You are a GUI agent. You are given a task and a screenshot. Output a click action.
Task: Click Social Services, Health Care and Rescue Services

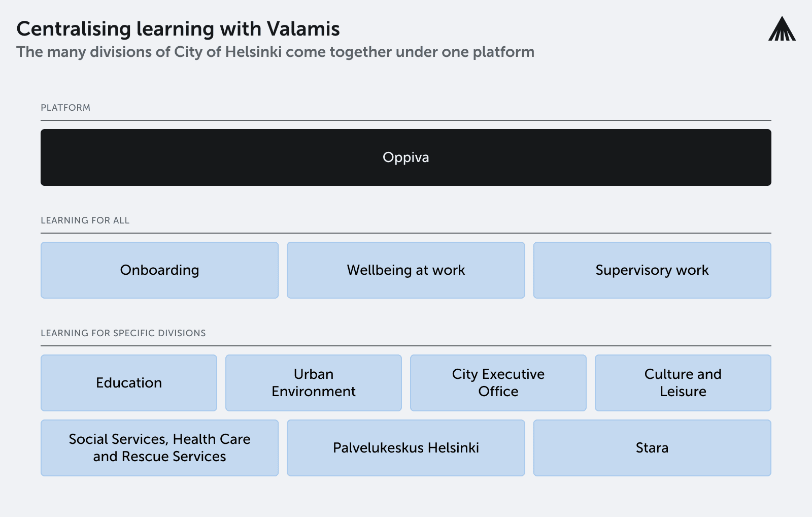(160, 448)
